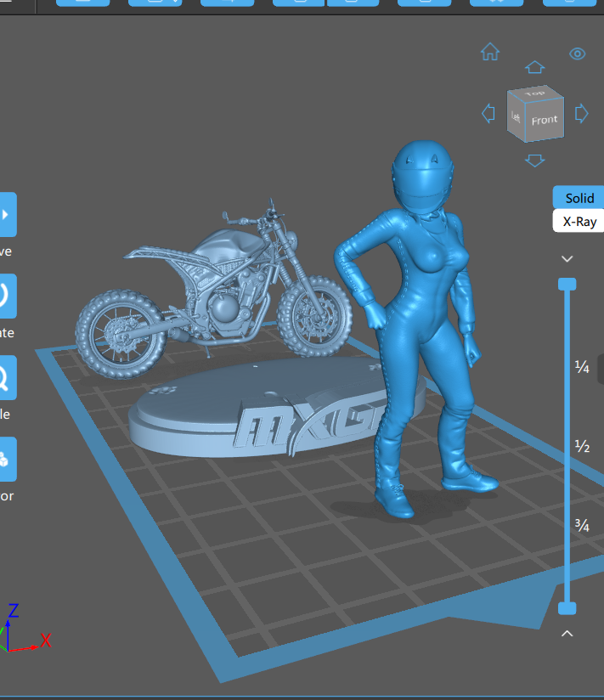This screenshot has width=604, height=700.
Task: Switch to X-Ray render mode
Action: tap(579, 222)
